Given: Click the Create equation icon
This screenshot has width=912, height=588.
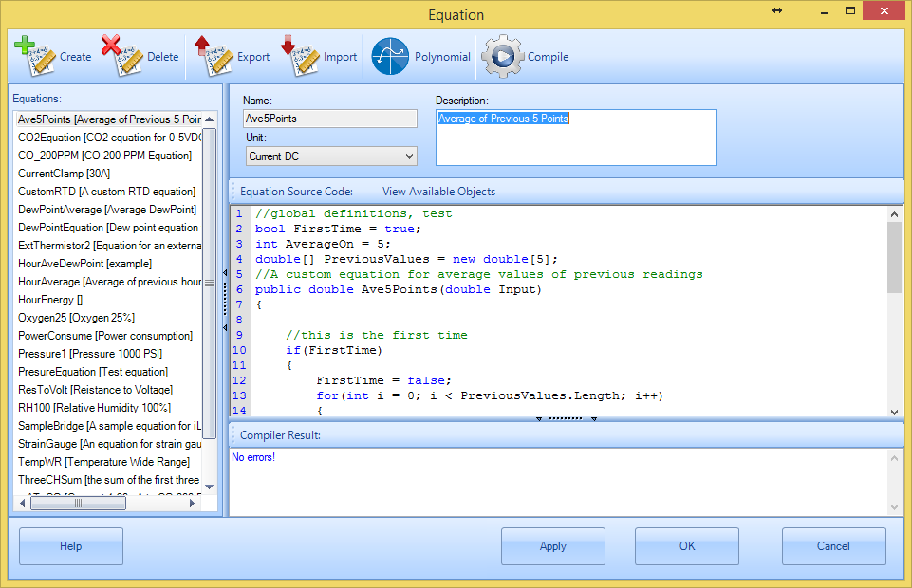Looking at the screenshot, I should click(35, 56).
